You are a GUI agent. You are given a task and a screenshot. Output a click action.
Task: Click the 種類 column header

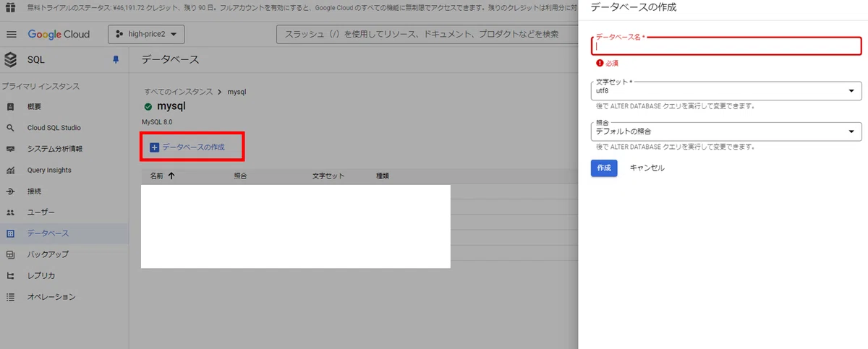coord(383,176)
